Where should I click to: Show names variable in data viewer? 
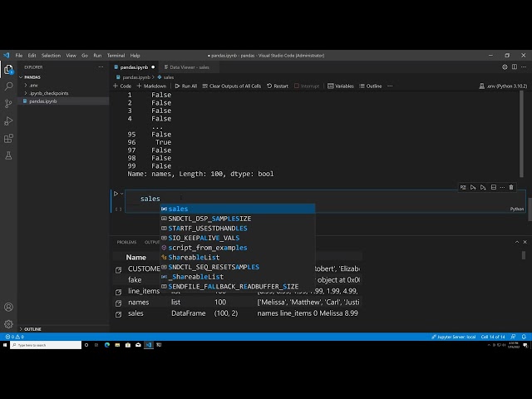(118, 303)
